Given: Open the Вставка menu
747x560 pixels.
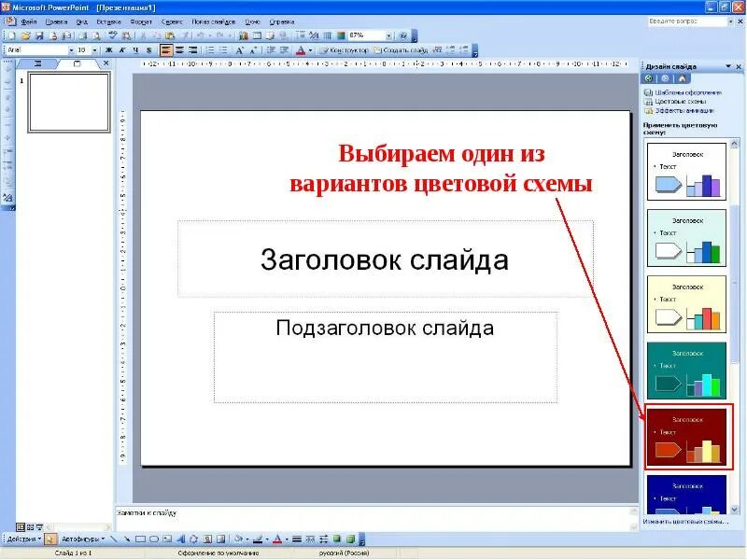Looking at the screenshot, I should point(108,21).
